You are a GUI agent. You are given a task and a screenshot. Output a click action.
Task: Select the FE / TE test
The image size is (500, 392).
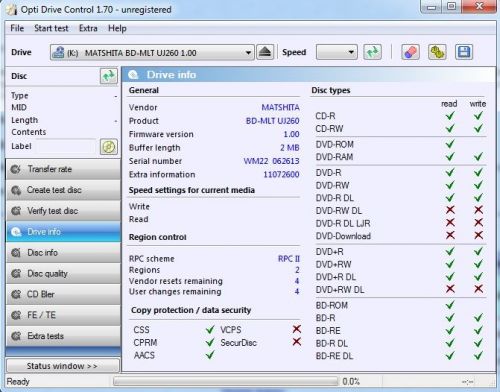tap(63, 315)
